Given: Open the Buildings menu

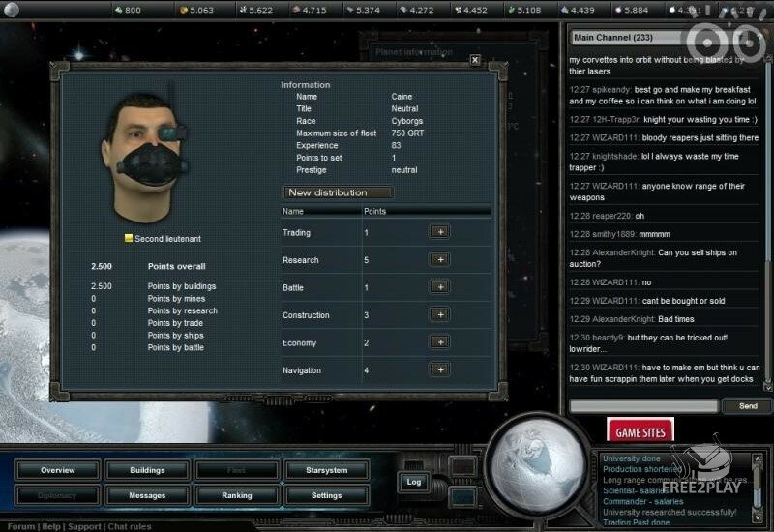Looking at the screenshot, I should click(x=147, y=470).
